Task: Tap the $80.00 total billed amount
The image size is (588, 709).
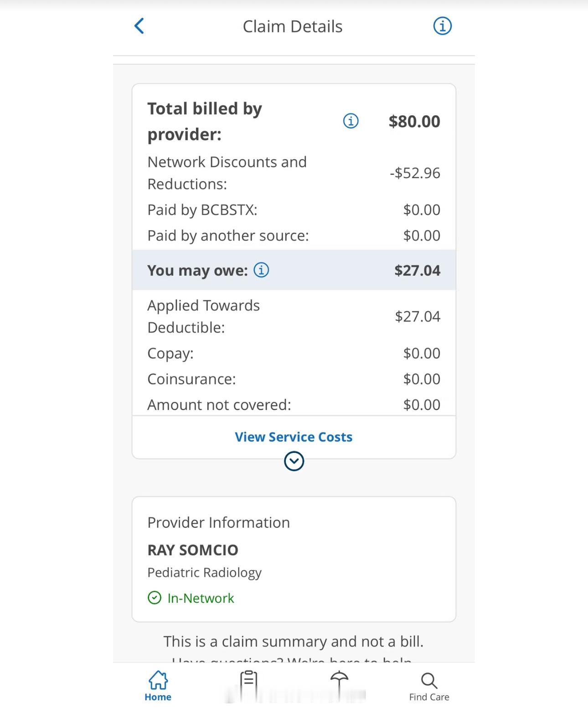Action: pyautogui.click(x=414, y=121)
